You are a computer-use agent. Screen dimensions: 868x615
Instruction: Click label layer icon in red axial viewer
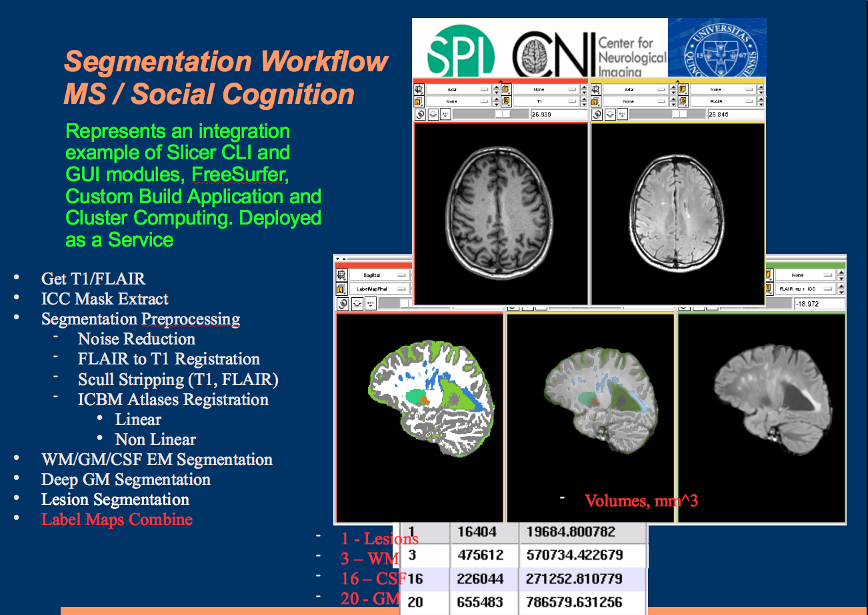(419, 102)
